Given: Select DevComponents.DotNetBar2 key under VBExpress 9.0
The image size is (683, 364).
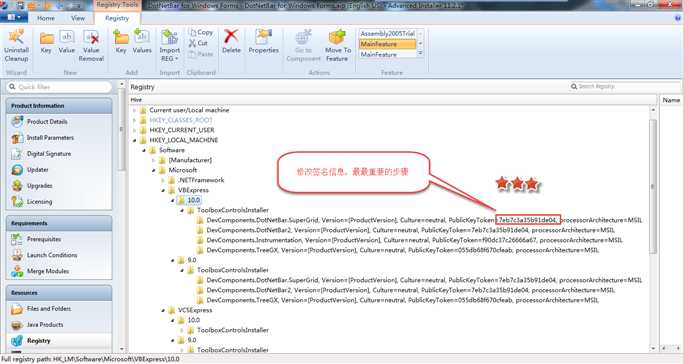Looking at the screenshot, I should pos(410,290).
